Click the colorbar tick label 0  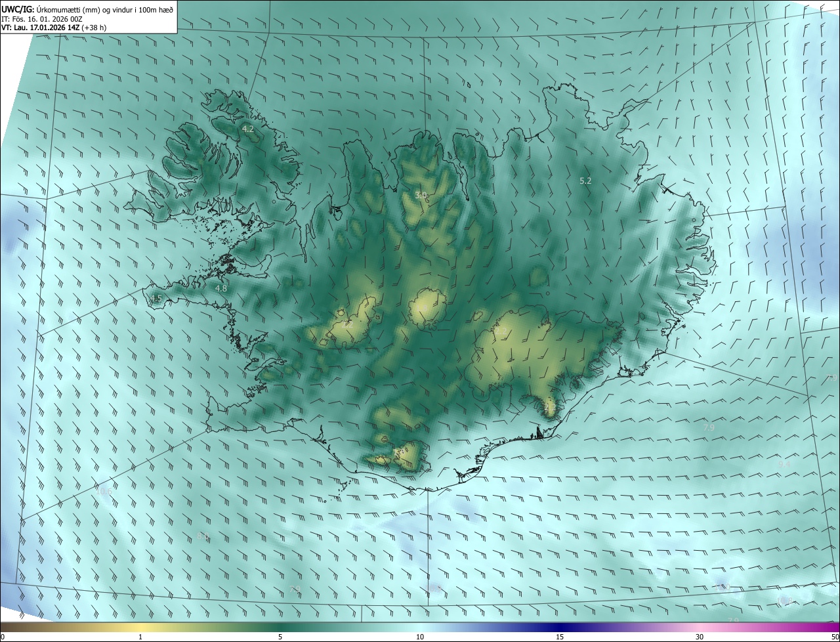tap(3, 637)
